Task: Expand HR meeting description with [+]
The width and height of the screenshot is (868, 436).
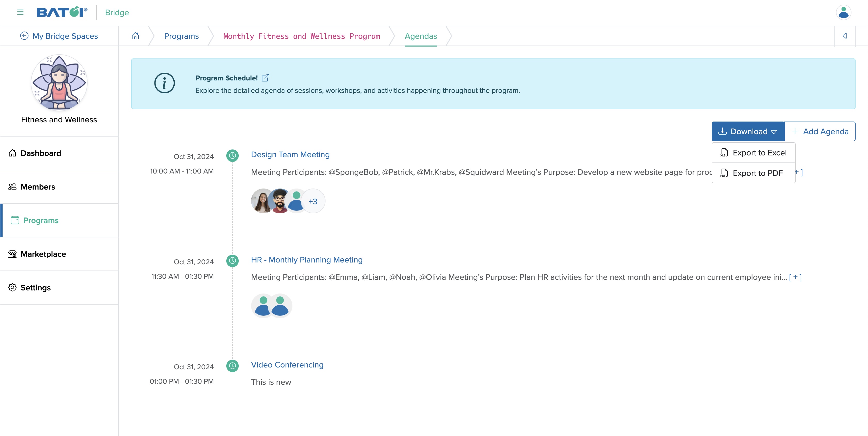Action: pos(795,277)
